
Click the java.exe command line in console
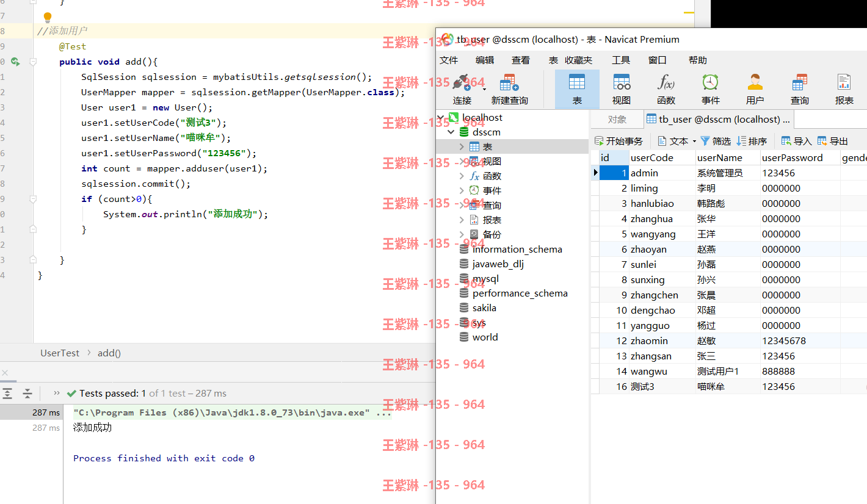[232, 412]
